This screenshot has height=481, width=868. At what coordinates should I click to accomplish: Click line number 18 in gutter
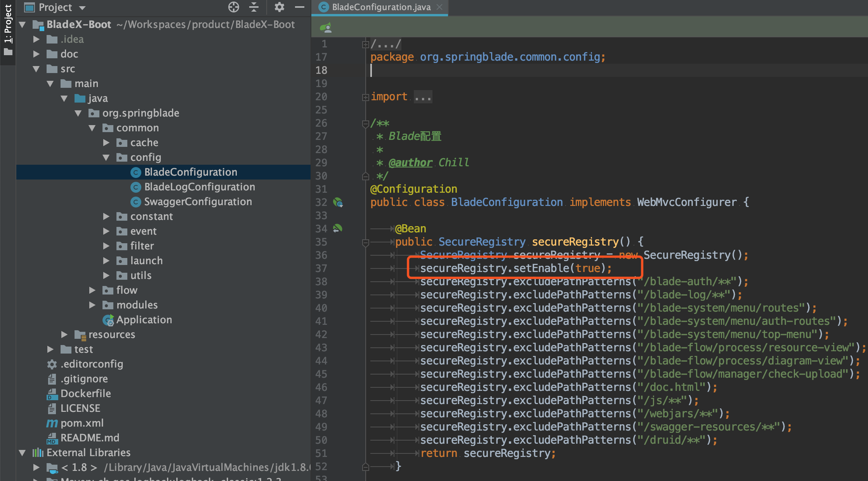point(321,70)
